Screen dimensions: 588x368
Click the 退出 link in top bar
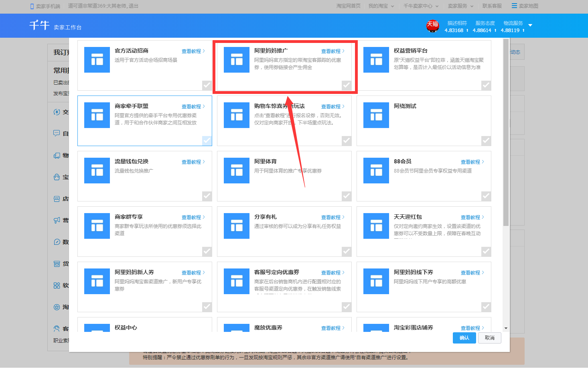coord(134,6)
